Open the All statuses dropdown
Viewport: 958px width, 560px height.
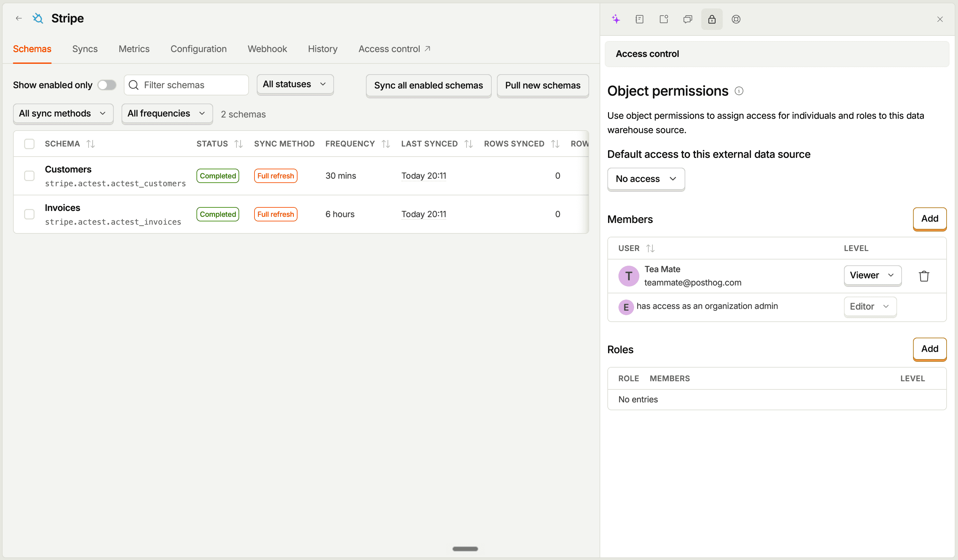click(295, 84)
